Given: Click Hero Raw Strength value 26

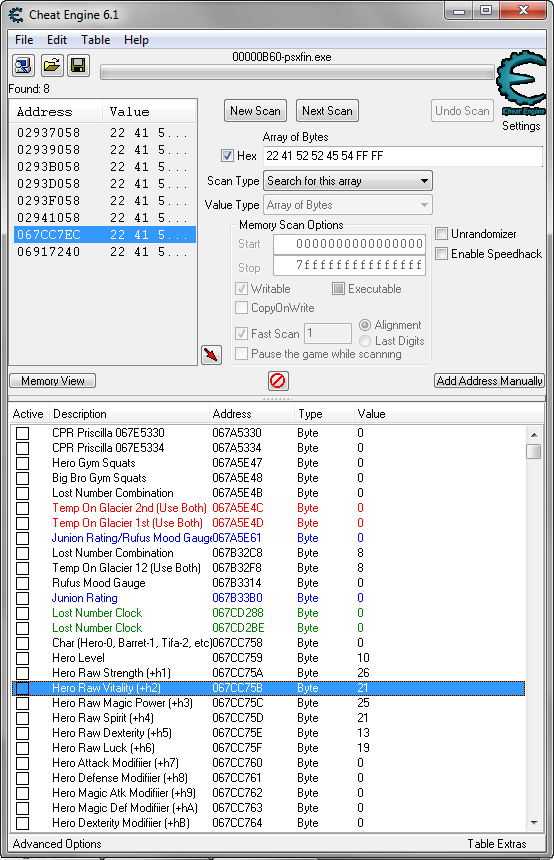Looking at the screenshot, I should pyautogui.click(x=363, y=673).
